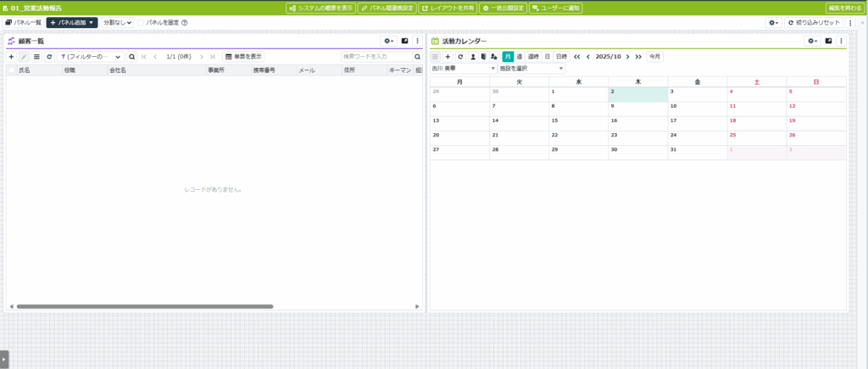This screenshot has height=369, width=868.
Task: Click the 今月 button in calendar
Action: point(654,57)
